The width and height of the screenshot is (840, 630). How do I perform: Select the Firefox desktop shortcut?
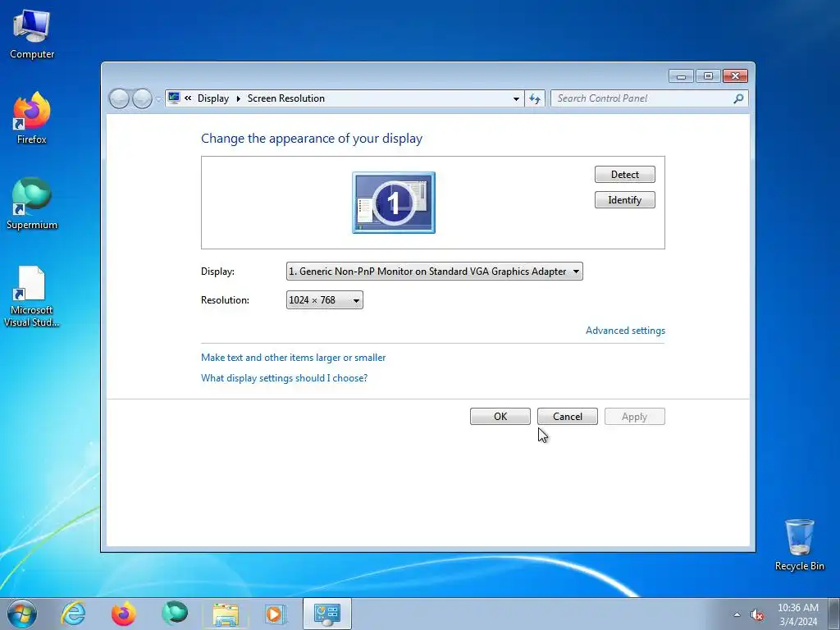coord(32,118)
